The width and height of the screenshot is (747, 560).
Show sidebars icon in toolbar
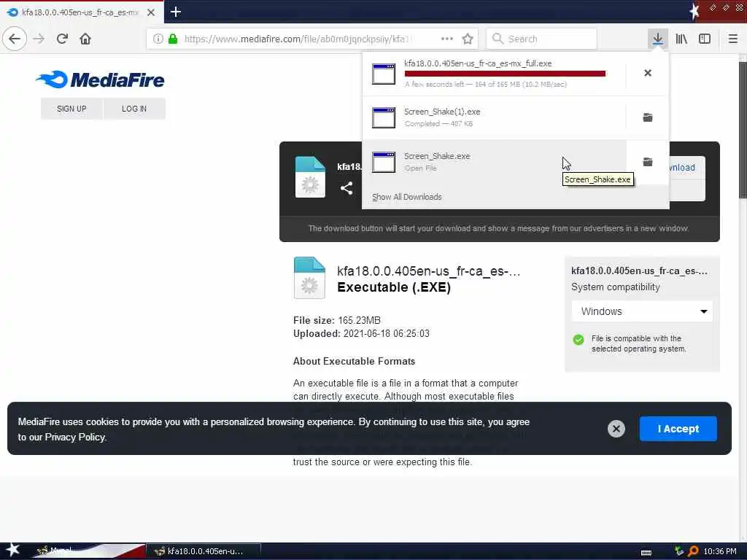click(705, 39)
